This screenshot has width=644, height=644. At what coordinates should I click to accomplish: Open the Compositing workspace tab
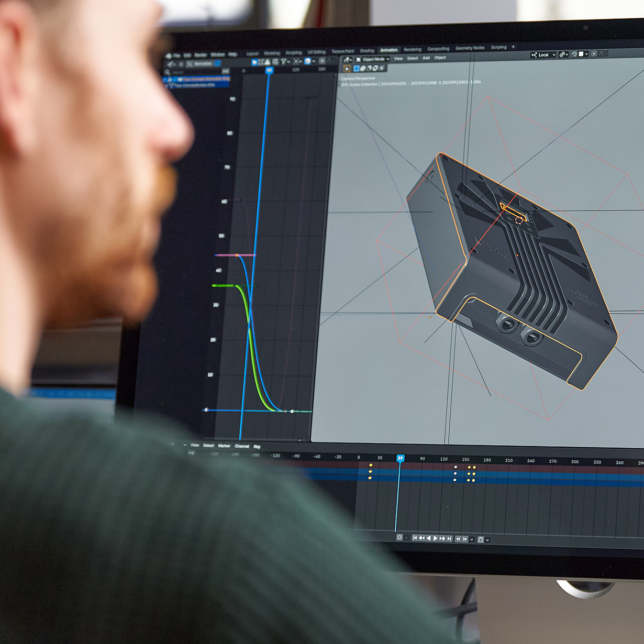(x=438, y=49)
